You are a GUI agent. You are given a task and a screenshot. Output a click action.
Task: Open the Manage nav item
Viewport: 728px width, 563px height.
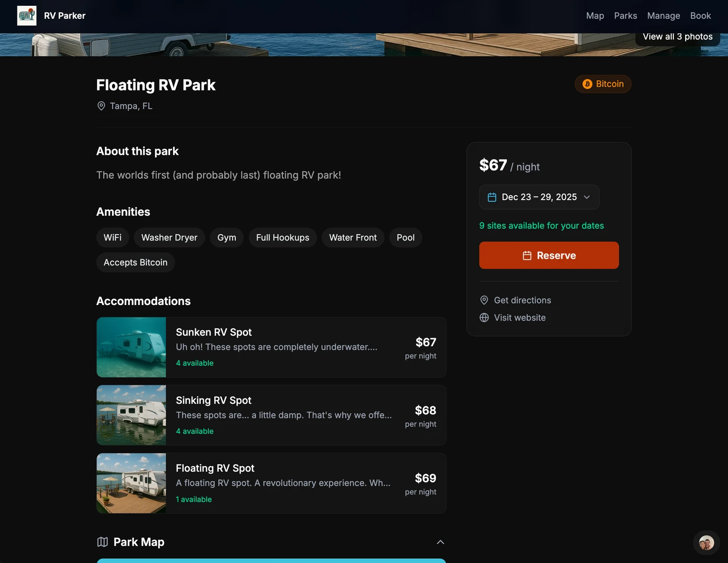pos(663,16)
